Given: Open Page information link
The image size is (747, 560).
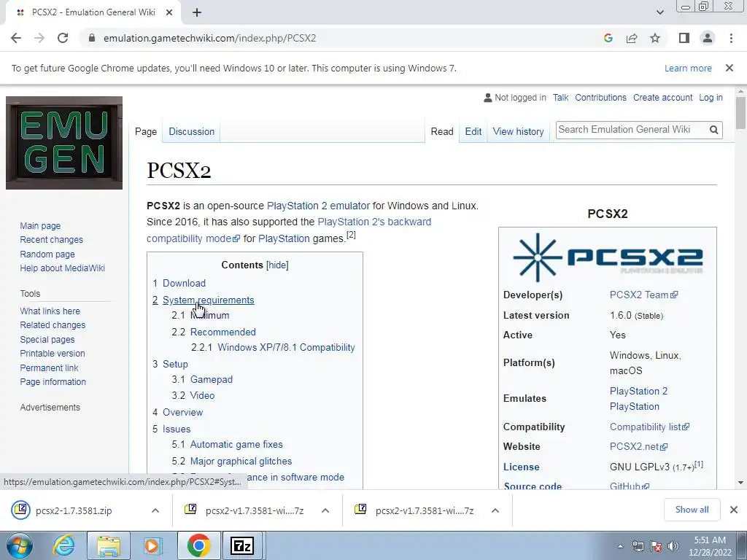Looking at the screenshot, I should [x=53, y=382].
